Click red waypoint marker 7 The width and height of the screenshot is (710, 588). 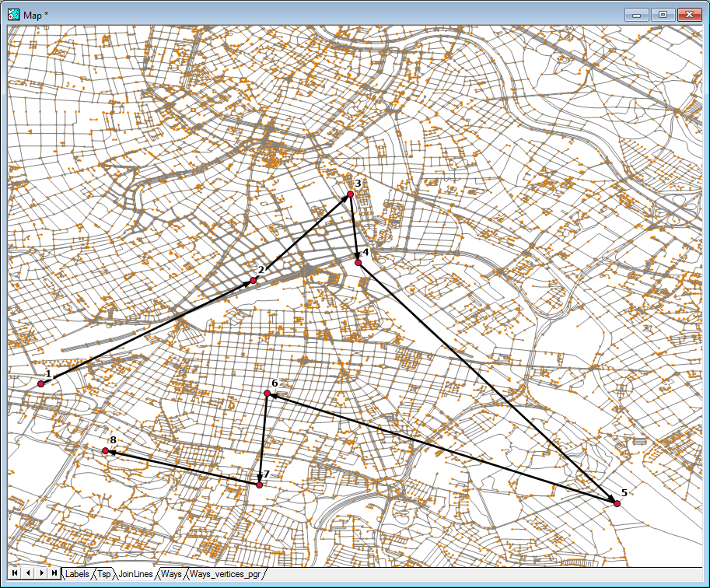(x=259, y=485)
